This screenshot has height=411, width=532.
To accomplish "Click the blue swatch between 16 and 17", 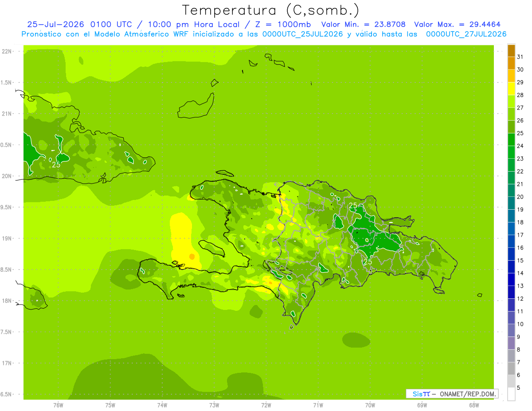I will click(x=511, y=242).
